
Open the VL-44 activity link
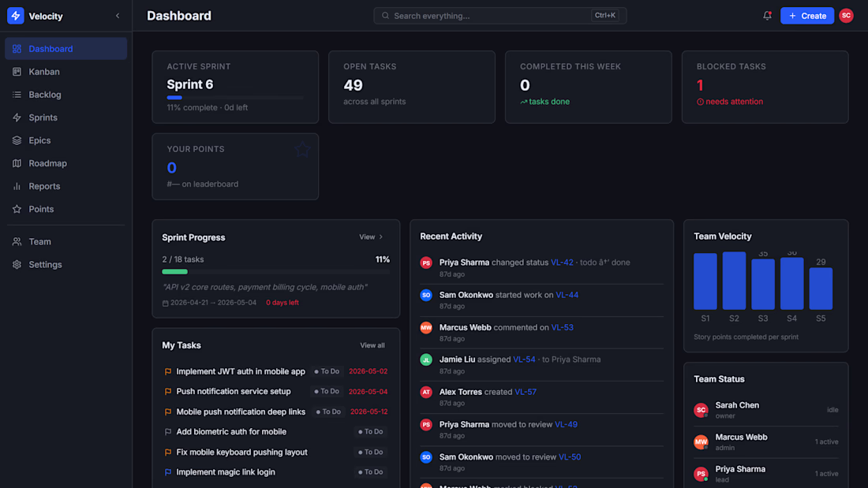(x=567, y=295)
